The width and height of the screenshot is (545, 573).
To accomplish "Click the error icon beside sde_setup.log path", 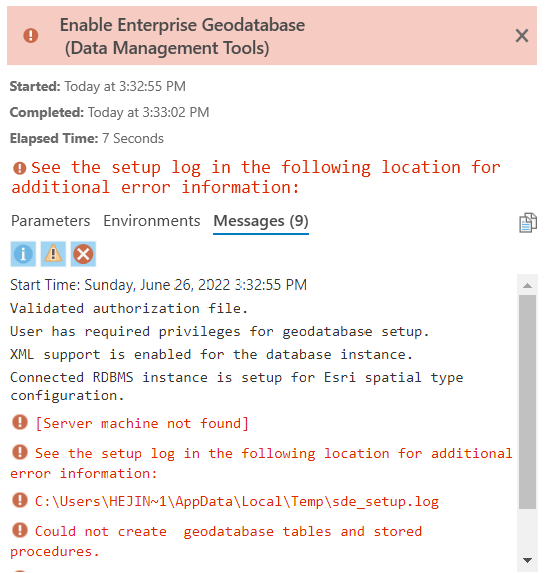I will point(20,500).
